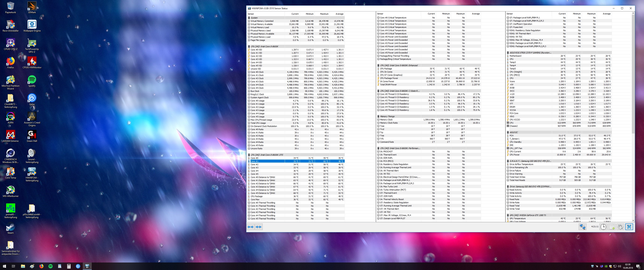Close sensors with the blue X button

tap(629, 227)
